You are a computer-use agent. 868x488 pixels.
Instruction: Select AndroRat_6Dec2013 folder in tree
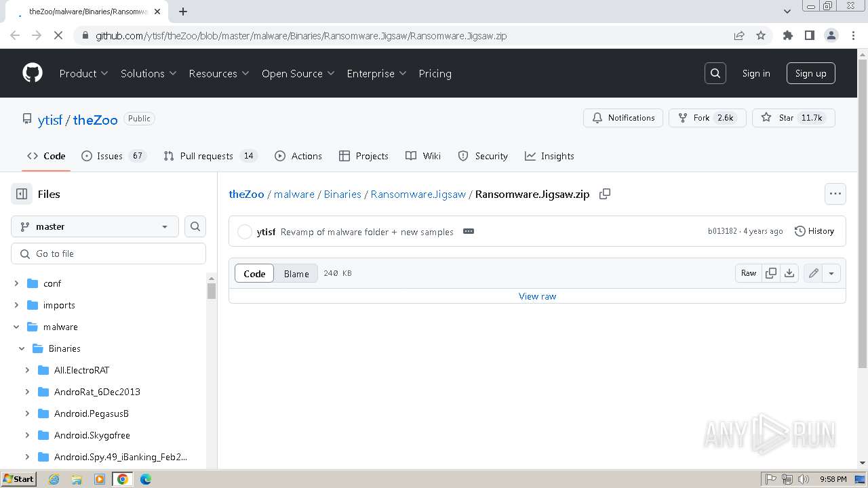[97, 392]
